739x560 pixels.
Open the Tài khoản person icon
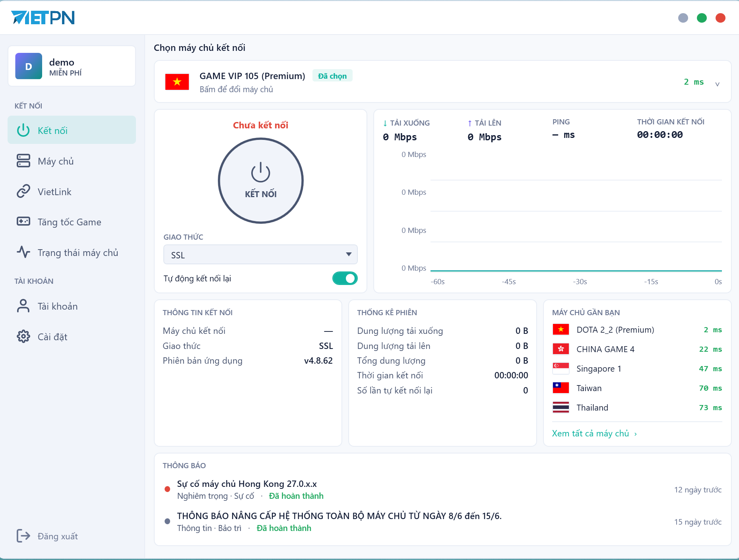(23, 306)
